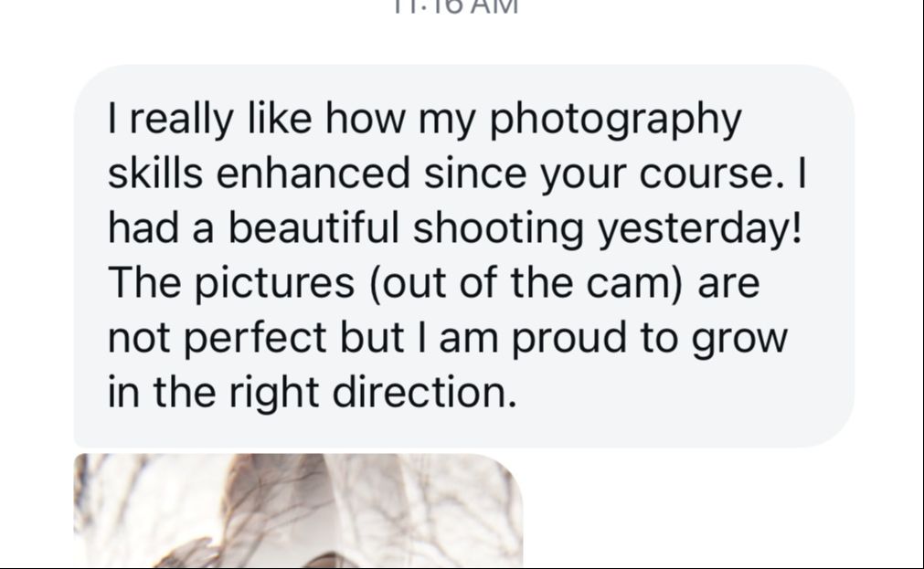Screen dimensions: 924x569
Task: Open the photo thumbnail below the message
Action: pos(298,510)
